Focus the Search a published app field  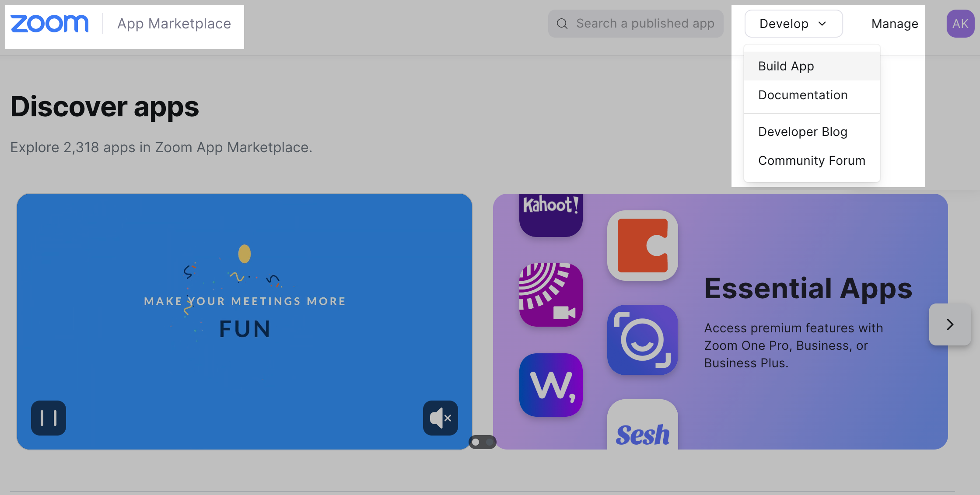tap(636, 24)
